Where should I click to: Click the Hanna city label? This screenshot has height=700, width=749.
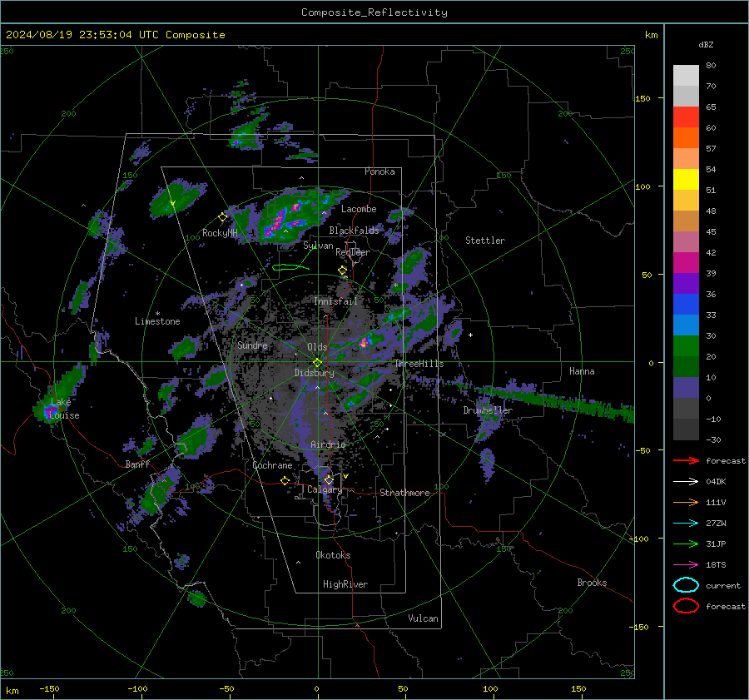click(582, 371)
